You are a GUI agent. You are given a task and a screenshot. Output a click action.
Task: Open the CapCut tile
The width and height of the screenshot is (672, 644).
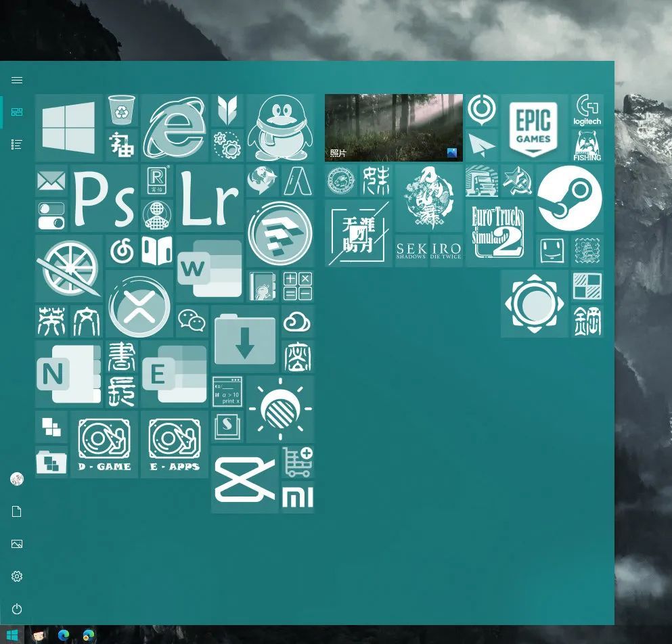click(245, 480)
